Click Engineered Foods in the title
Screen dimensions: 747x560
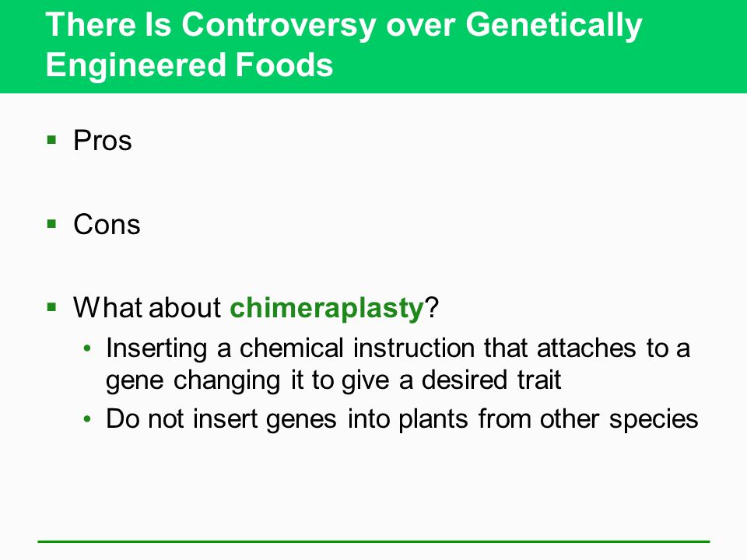[x=189, y=65]
